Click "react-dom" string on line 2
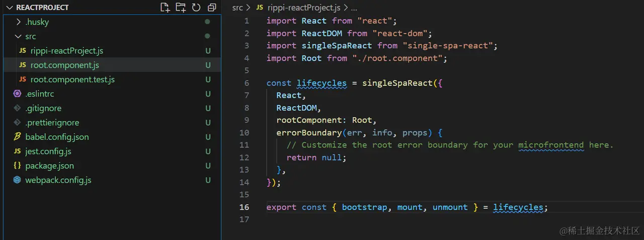Viewport: 644px width, 240px height. click(400, 33)
